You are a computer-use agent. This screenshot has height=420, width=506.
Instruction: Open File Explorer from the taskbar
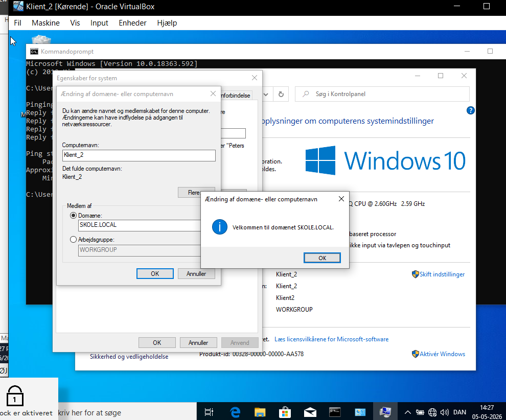point(260,412)
